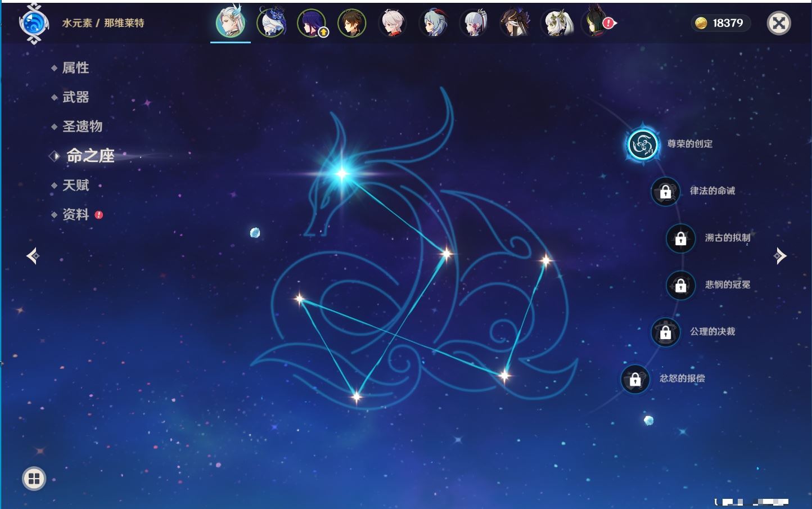The height and width of the screenshot is (509, 812).
Task: Switch to Raiden Shogun avatar with upgrade arrow
Action: pyautogui.click(x=312, y=23)
